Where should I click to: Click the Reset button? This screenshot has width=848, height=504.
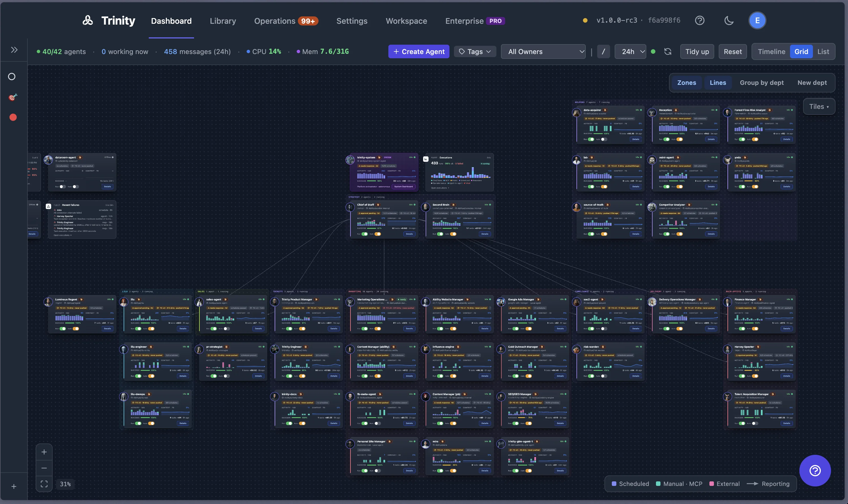pyautogui.click(x=733, y=52)
